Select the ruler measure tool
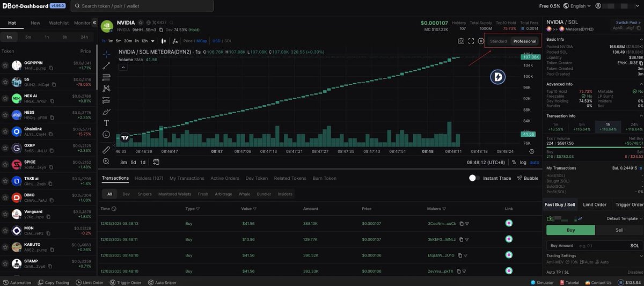Screen dimensions: 644x286 click(106, 150)
